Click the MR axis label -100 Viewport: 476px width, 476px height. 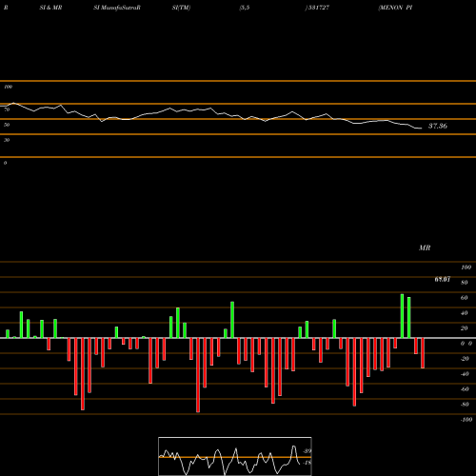click(466, 420)
